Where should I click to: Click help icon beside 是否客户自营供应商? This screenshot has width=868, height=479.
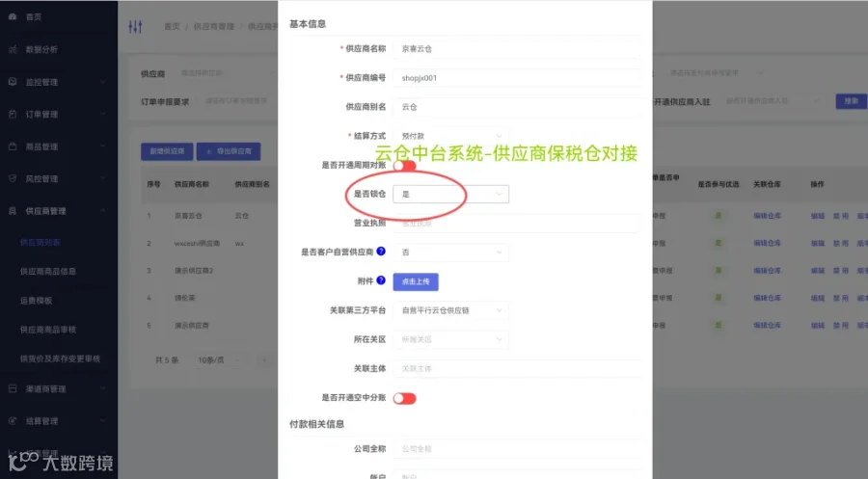coord(381,252)
